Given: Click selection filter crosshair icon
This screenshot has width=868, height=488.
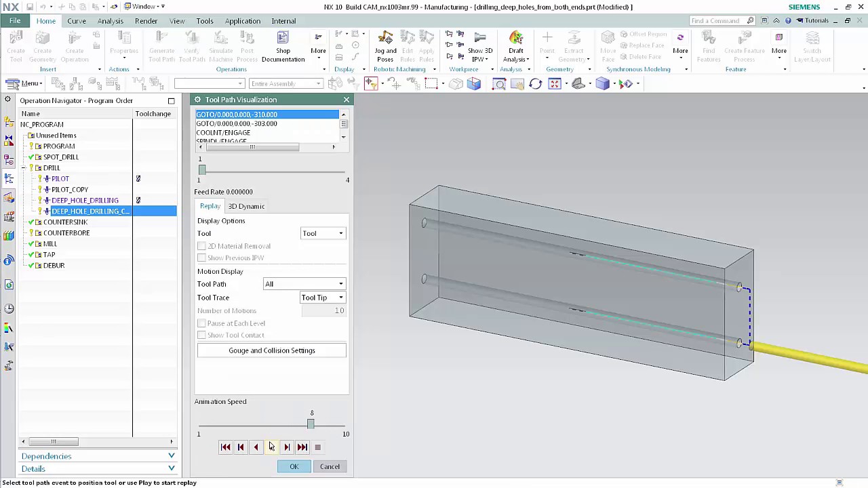Looking at the screenshot, I should 370,83.
